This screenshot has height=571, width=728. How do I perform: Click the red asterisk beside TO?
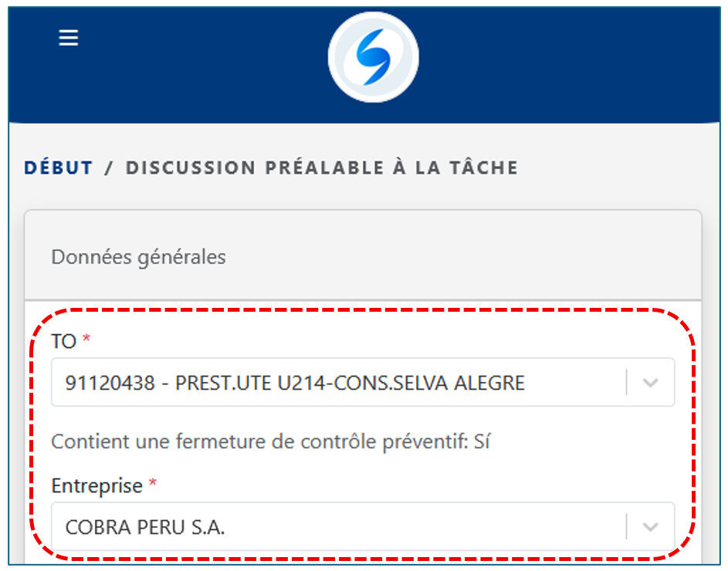[x=86, y=340]
